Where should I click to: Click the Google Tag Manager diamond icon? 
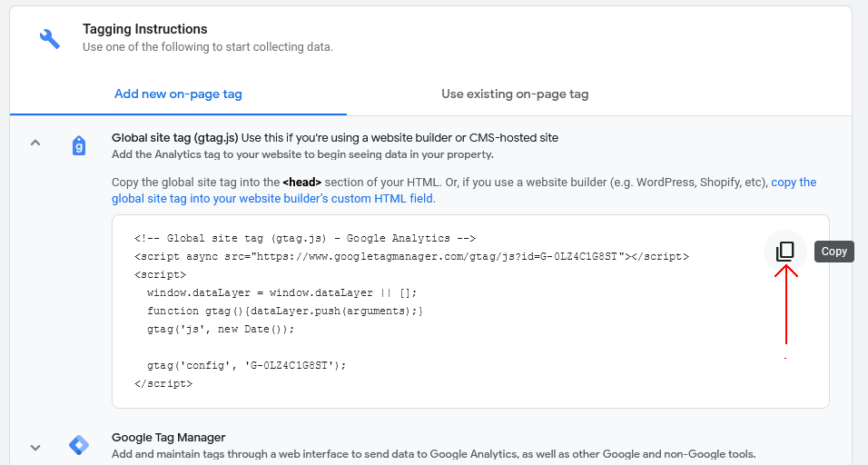79,444
